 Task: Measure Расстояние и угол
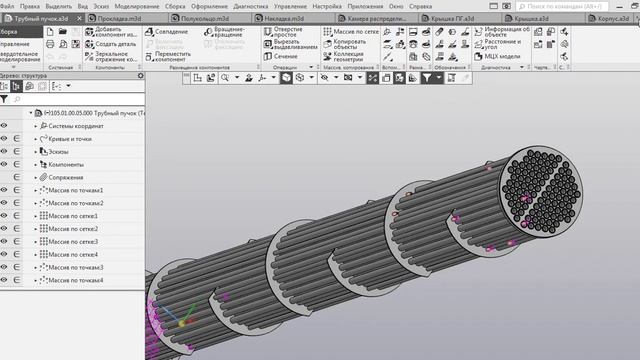click(x=498, y=44)
